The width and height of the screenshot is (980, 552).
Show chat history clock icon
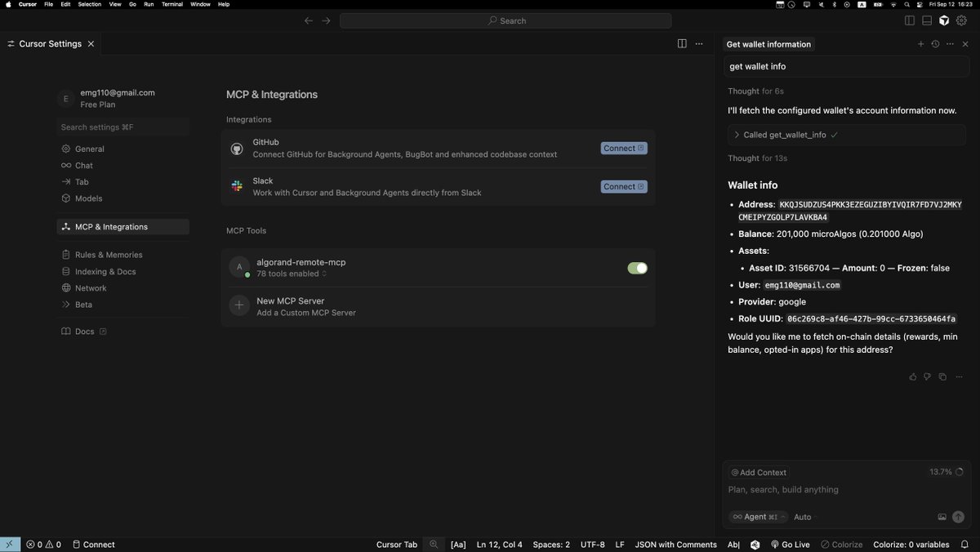click(x=935, y=44)
